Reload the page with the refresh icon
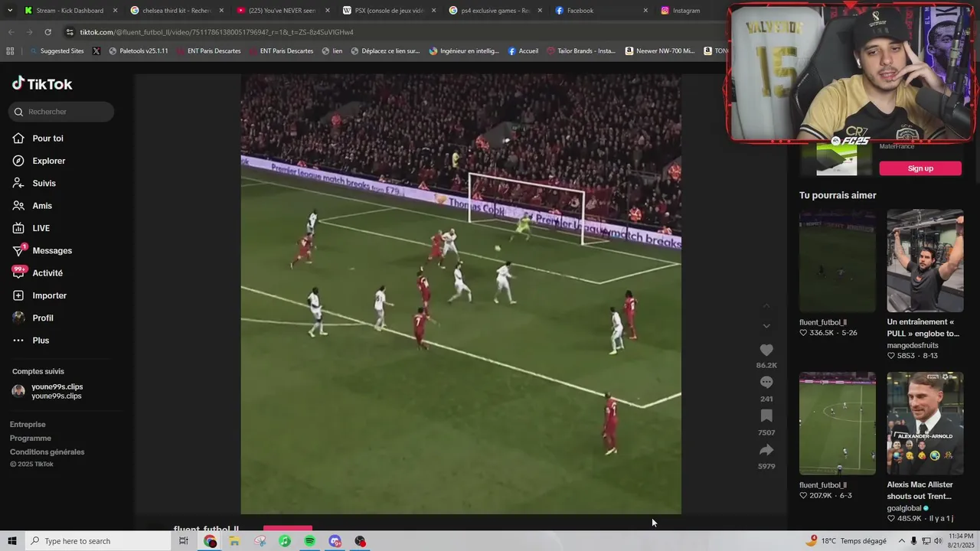The width and height of the screenshot is (980, 551). (47, 32)
